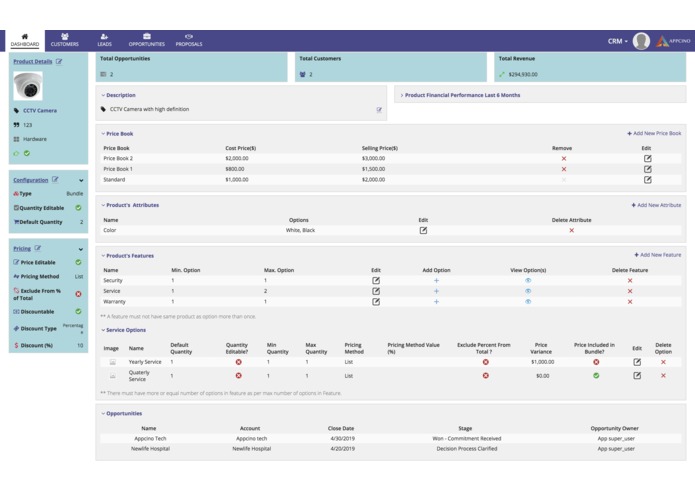Toggle Discountable green check

pyautogui.click(x=78, y=311)
